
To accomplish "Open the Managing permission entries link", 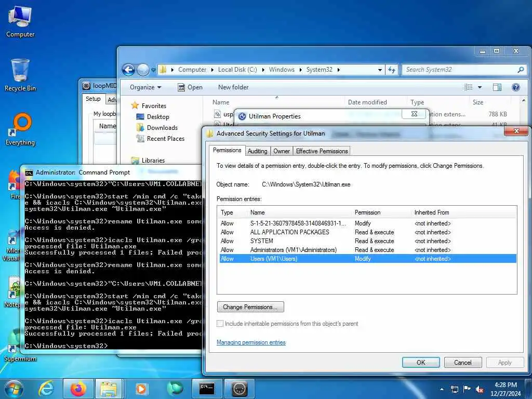I will [x=251, y=342].
